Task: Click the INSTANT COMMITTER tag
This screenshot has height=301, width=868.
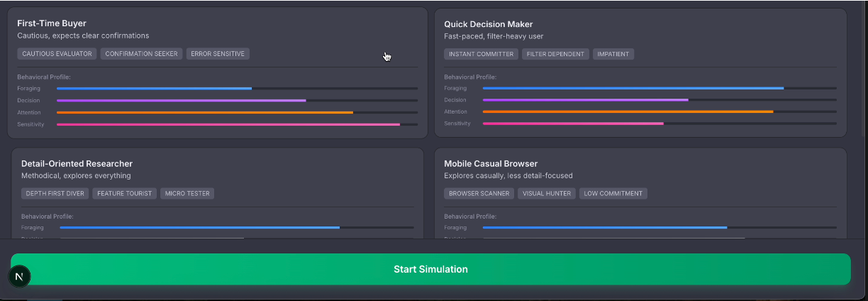Action: pyautogui.click(x=481, y=54)
